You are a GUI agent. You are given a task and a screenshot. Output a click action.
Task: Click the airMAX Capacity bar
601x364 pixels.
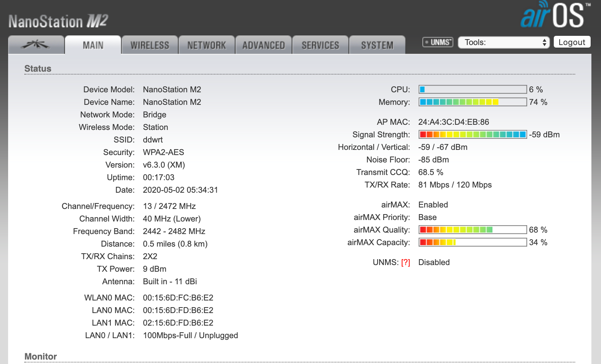pyautogui.click(x=472, y=242)
